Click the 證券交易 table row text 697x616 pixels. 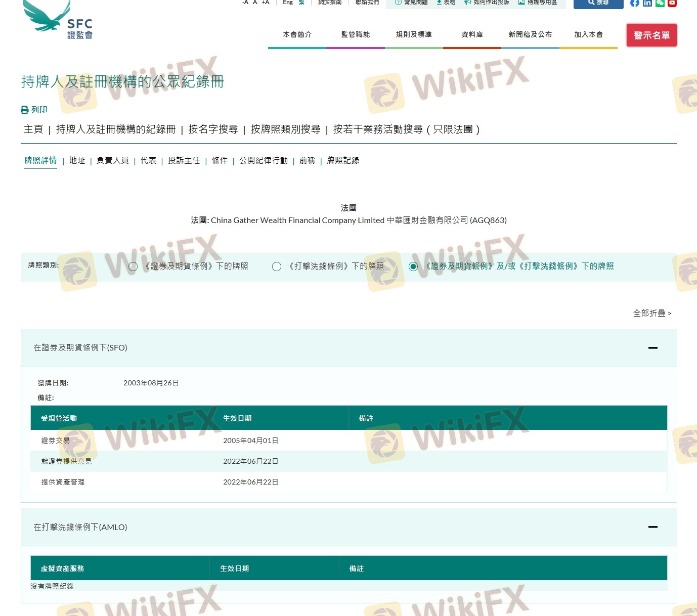[x=56, y=441]
